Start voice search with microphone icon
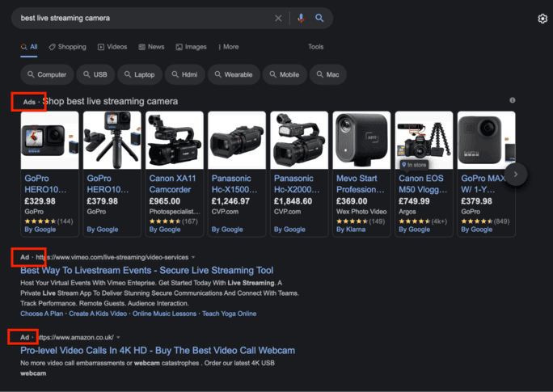Image resolution: width=553 pixels, height=392 pixels. pos(301,18)
